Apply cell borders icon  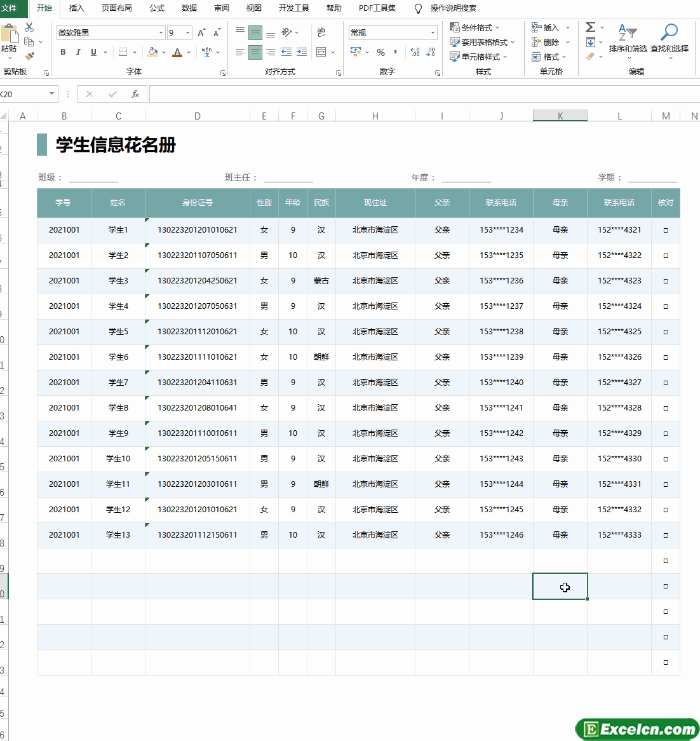click(123, 52)
